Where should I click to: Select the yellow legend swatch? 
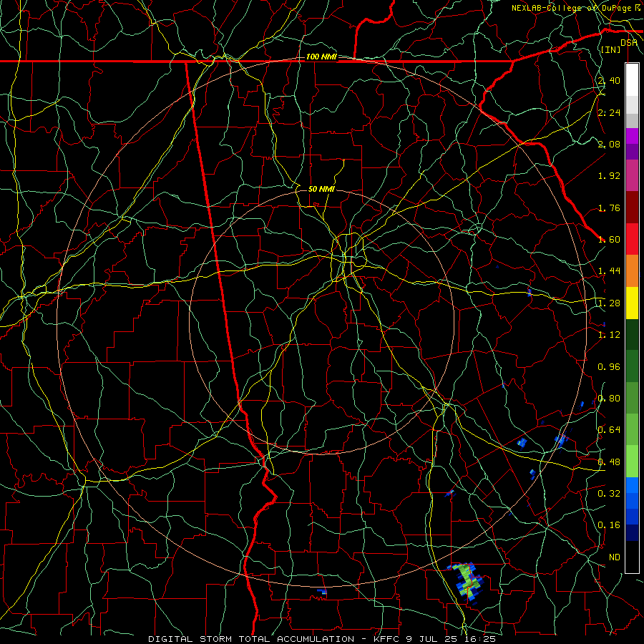[632, 303]
